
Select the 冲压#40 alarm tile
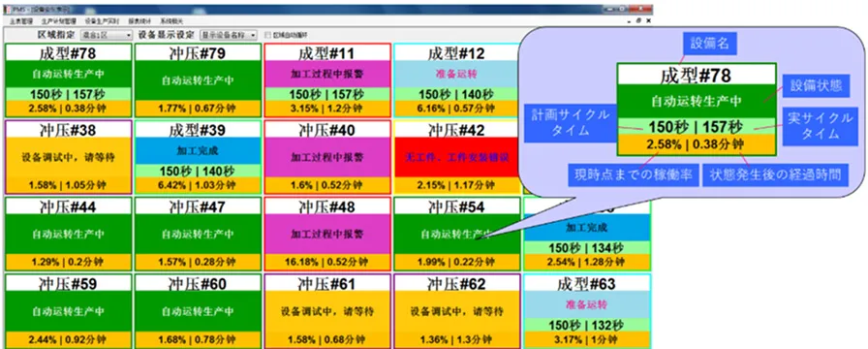click(327, 157)
